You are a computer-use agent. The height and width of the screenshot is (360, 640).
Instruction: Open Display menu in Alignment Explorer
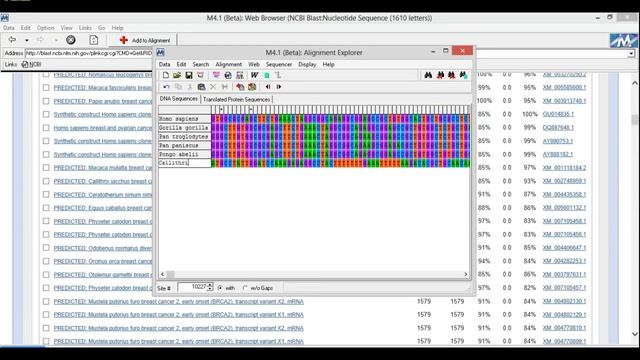click(x=307, y=64)
